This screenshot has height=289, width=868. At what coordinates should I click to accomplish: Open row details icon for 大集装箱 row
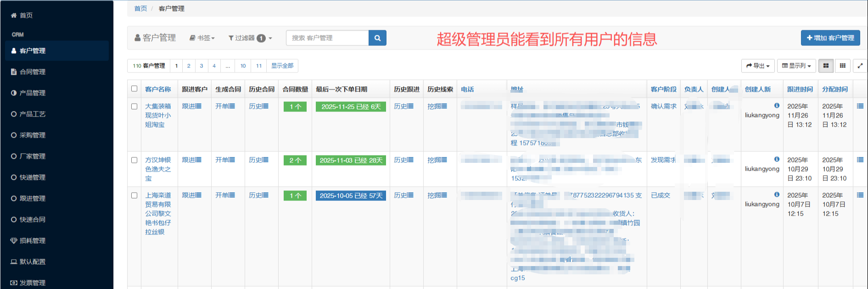click(x=860, y=106)
